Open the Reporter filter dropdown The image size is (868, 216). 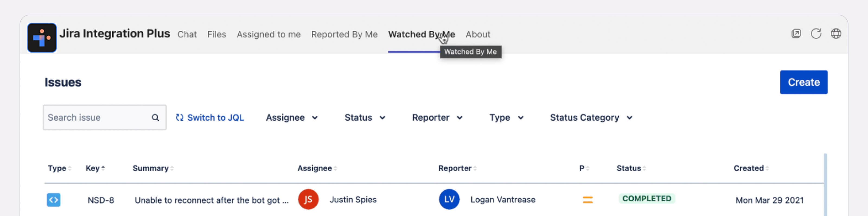click(x=437, y=117)
